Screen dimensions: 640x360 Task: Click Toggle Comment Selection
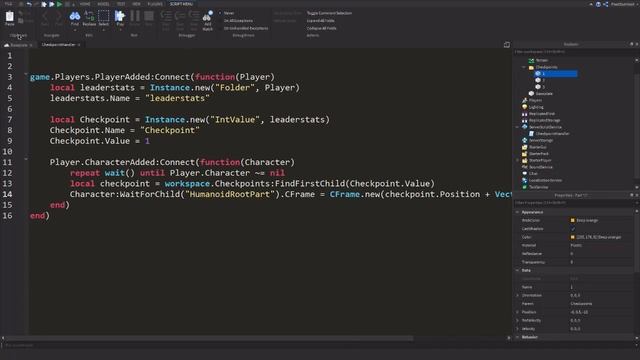pos(329,13)
